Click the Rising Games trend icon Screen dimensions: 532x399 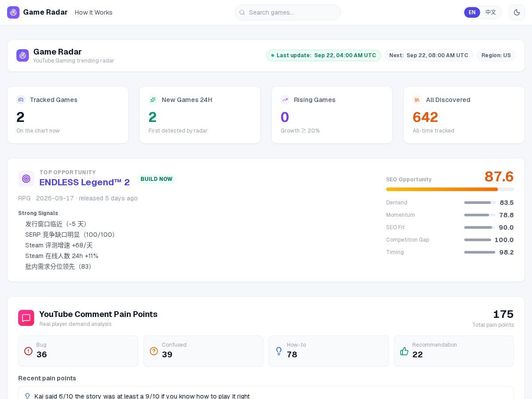point(285,100)
